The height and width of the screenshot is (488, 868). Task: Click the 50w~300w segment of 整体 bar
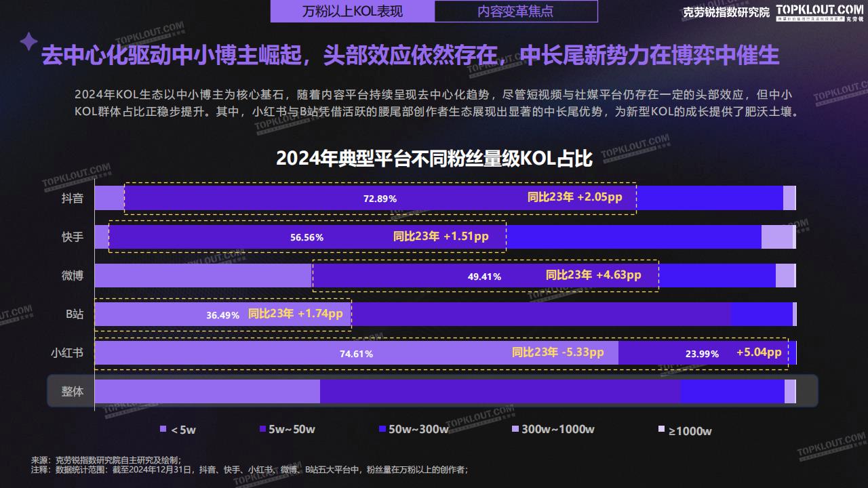click(x=732, y=392)
